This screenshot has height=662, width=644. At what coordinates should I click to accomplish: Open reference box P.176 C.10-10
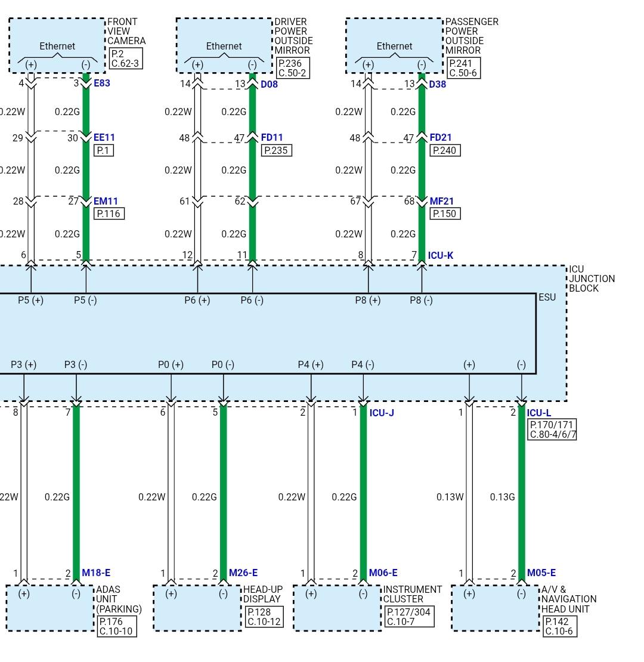(x=117, y=626)
